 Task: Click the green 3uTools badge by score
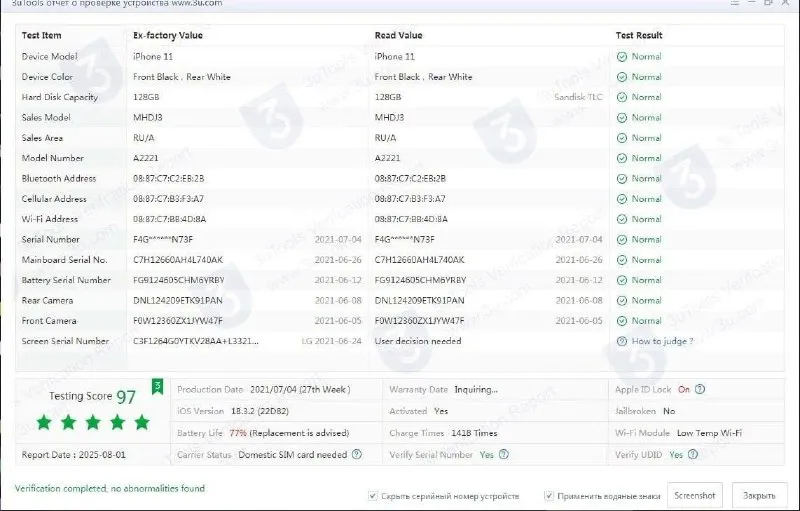tap(158, 387)
